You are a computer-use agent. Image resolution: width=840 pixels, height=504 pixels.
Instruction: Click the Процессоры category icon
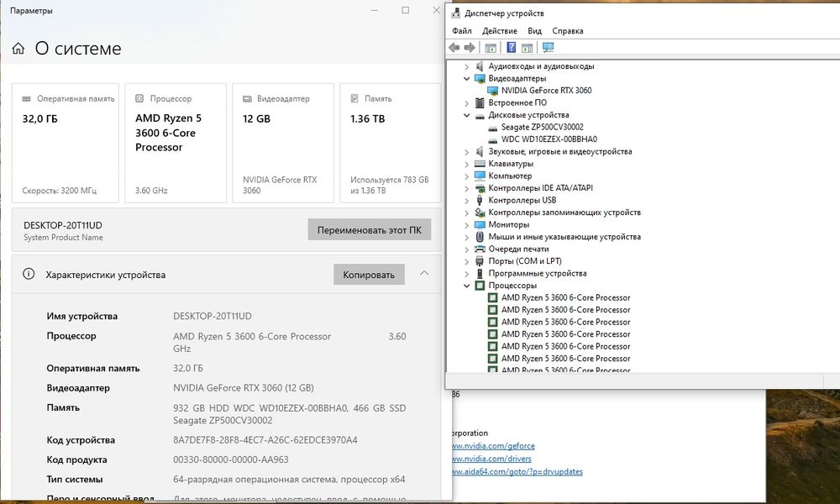pos(480,286)
